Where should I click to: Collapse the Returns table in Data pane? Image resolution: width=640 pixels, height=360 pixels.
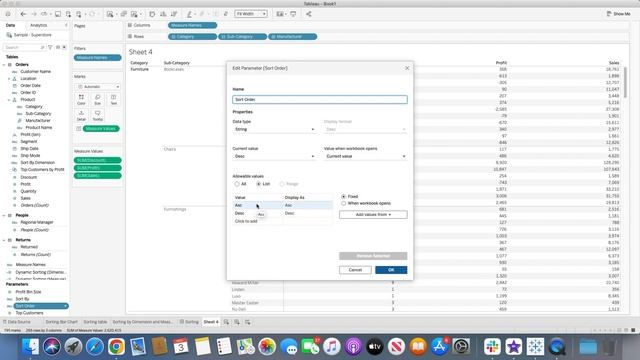click(4, 240)
